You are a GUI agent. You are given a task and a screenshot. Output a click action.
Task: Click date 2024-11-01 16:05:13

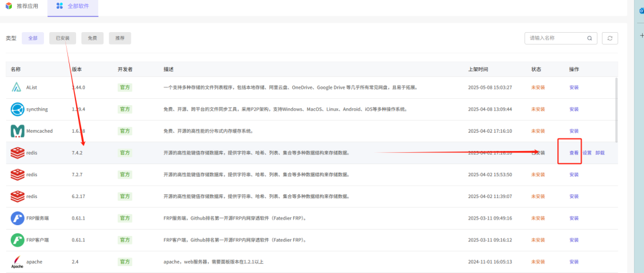point(490,262)
